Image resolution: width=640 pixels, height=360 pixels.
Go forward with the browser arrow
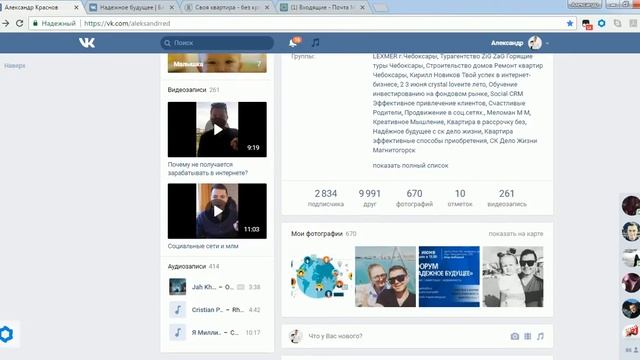pos(5,23)
